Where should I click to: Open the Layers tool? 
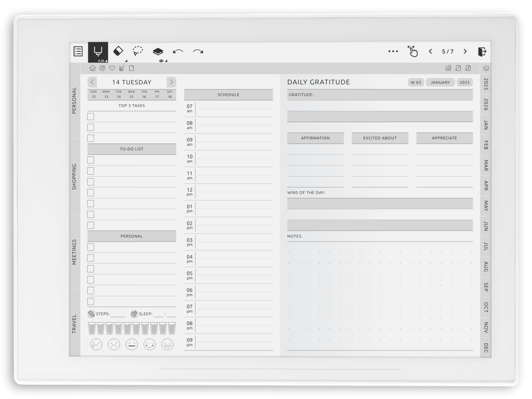point(158,52)
